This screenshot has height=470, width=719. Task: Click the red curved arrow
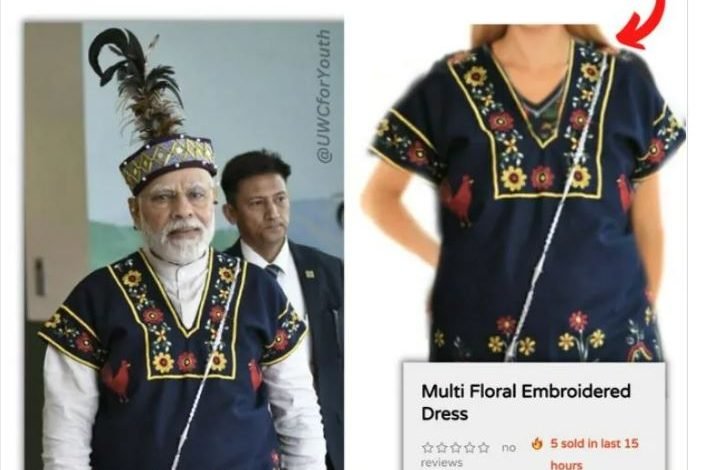641,24
